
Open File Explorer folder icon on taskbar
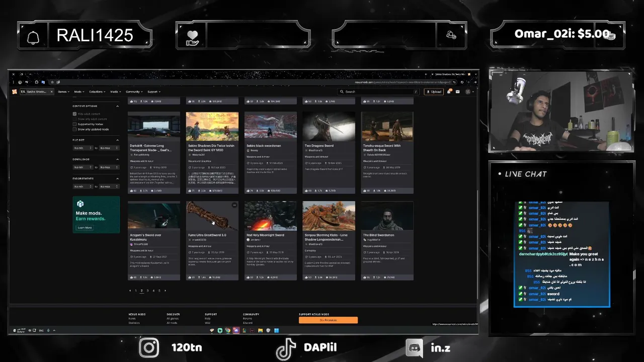pos(260,330)
